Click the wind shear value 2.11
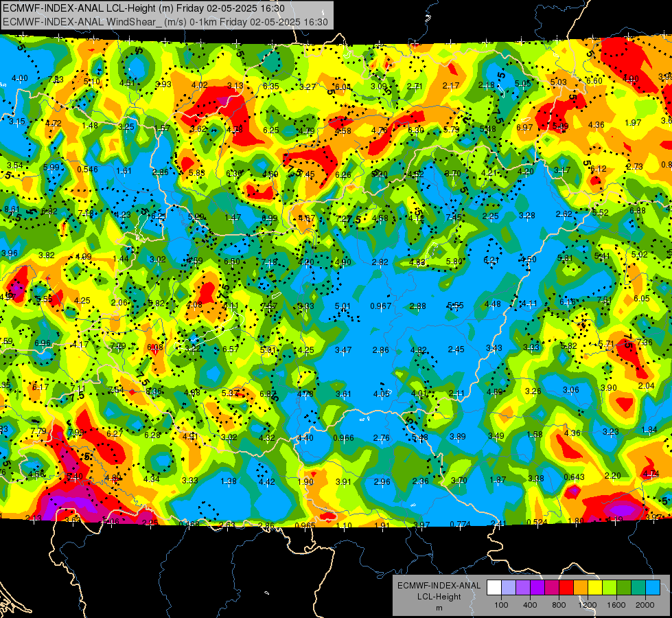 coord(456,393)
